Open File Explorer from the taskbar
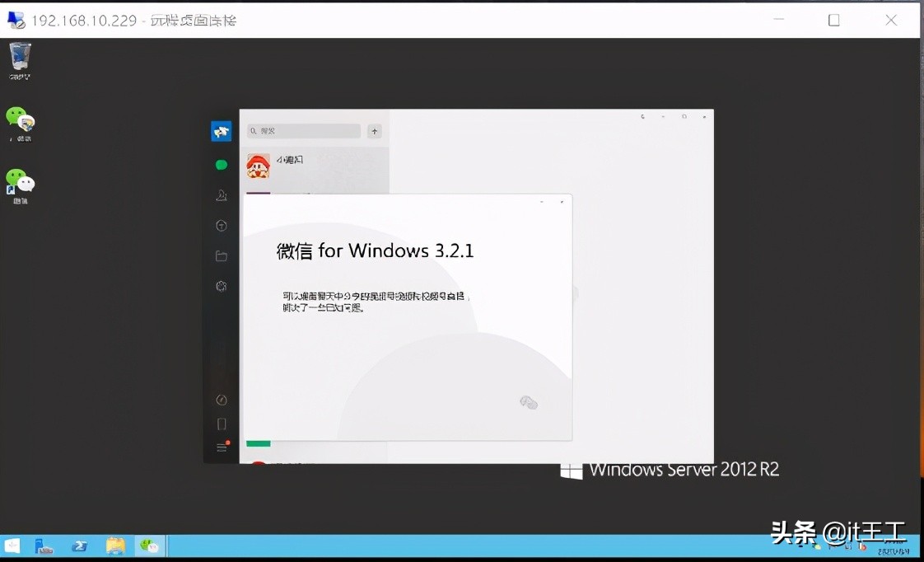Viewport: 924px width, 562px height. (115, 546)
